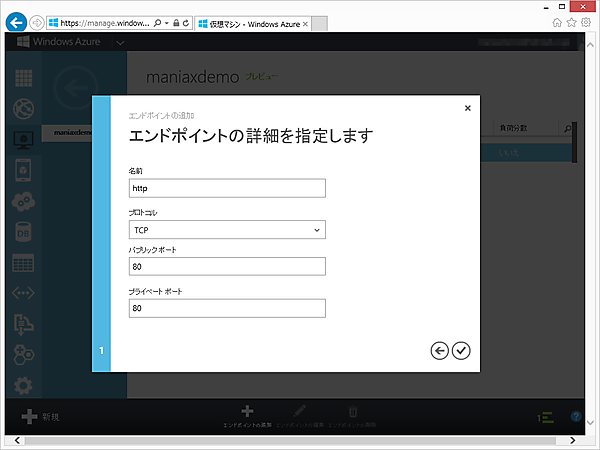Open the web sites globe icon in sidebar

[24, 110]
